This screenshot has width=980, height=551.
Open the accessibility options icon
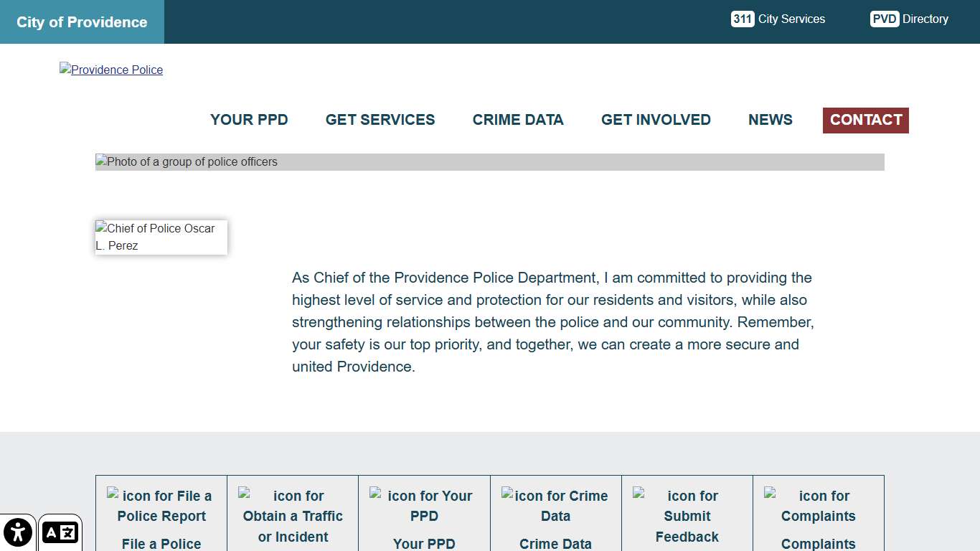coord(18,532)
